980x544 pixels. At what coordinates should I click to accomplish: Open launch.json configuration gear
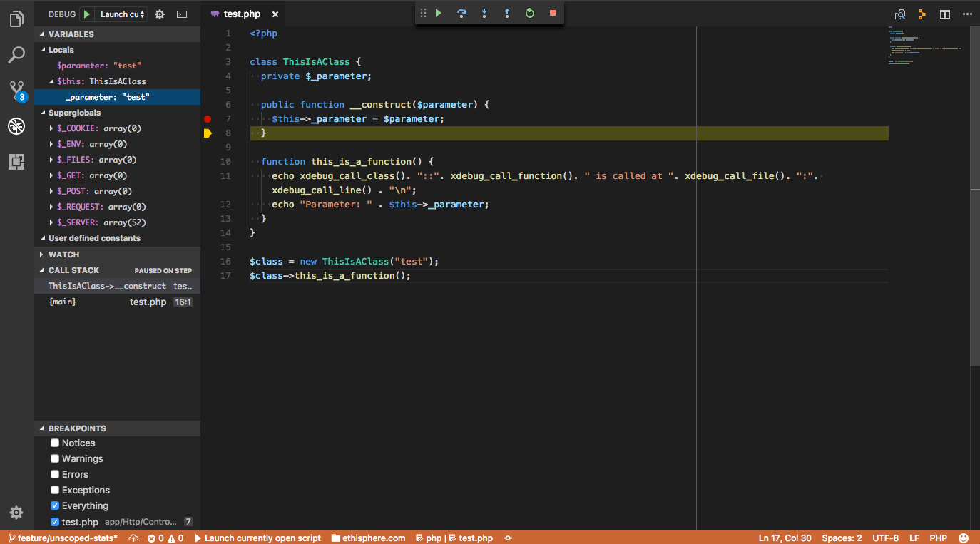pyautogui.click(x=160, y=14)
